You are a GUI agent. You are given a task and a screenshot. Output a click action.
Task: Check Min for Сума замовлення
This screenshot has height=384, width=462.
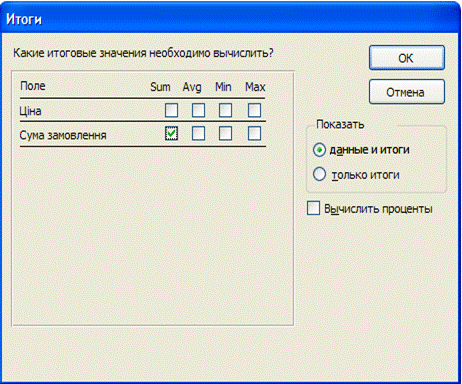(x=225, y=134)
